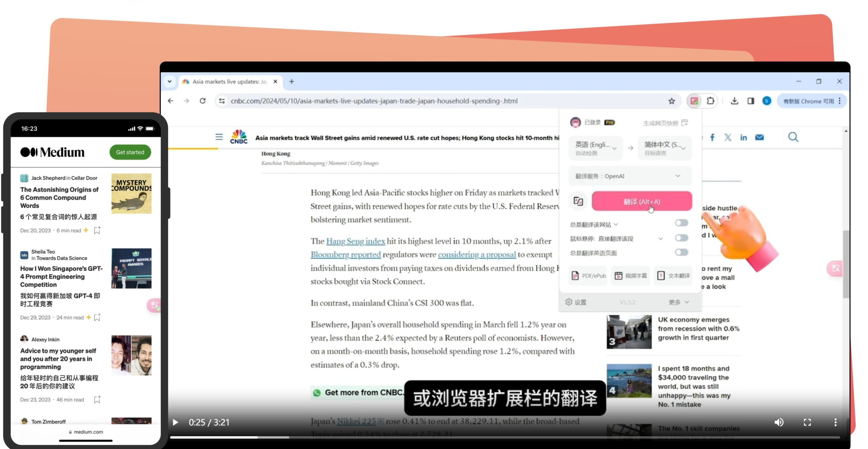Open the CNBC hamburger menu
868x449 pixels.
click(219, 137)
